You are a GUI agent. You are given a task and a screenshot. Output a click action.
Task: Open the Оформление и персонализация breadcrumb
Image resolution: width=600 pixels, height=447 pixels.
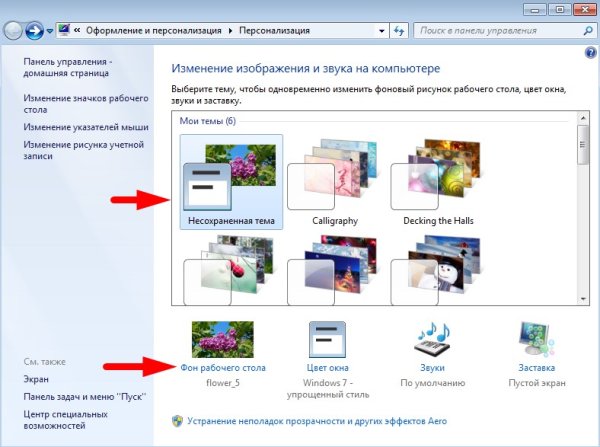point(153,30)
